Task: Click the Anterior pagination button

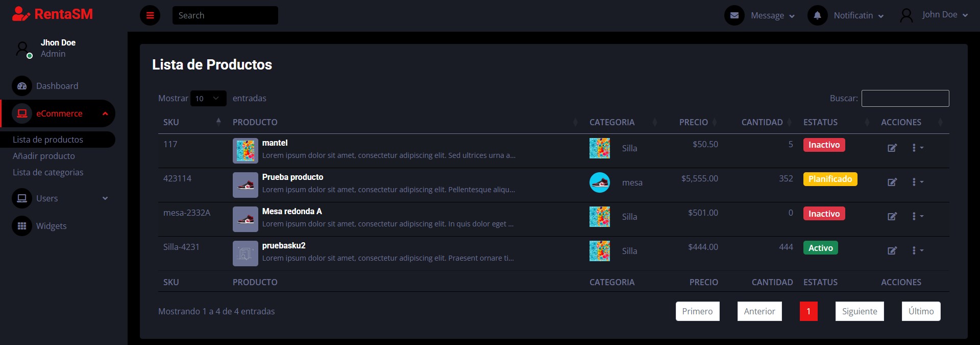Action: point(759,311)
